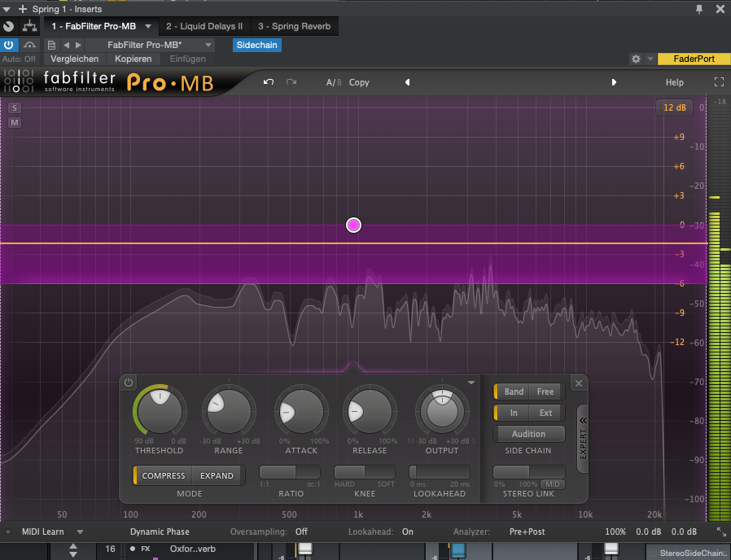Close the band control panel
The height and width of the screenshot is (560, 731).
click(579, 383)
